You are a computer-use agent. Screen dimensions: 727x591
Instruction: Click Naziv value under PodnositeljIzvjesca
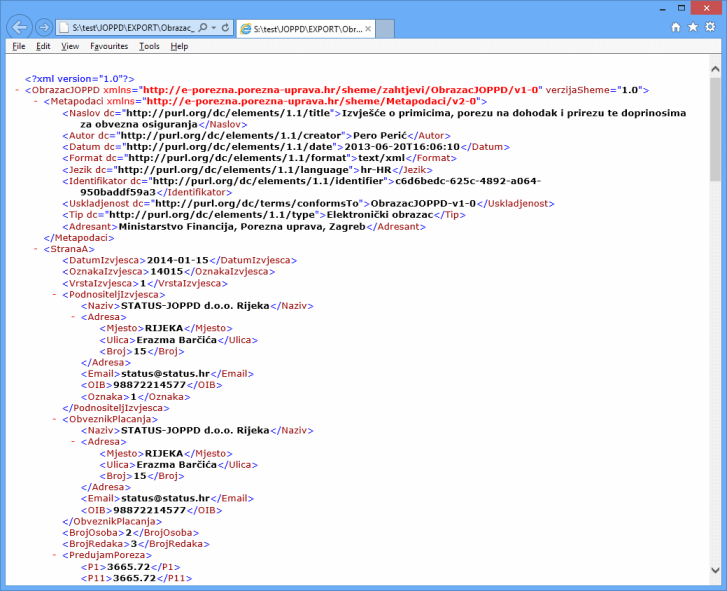coord(195,305)
